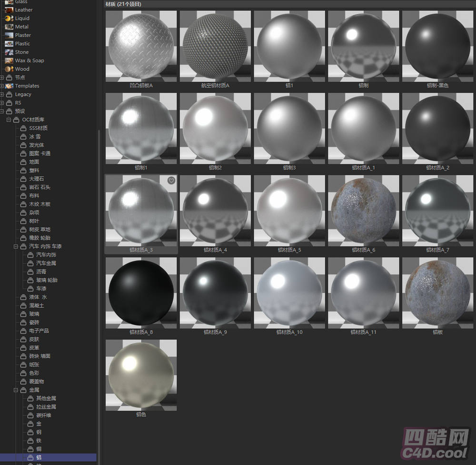Select the 凹凸铝板A material thumbnail

(x=141, y=46)
